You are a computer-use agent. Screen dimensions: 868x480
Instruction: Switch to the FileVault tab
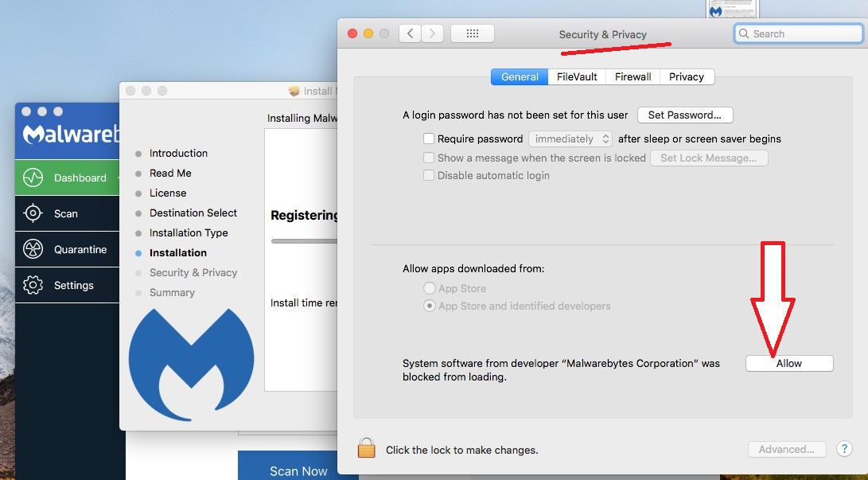tap(577, 77)
